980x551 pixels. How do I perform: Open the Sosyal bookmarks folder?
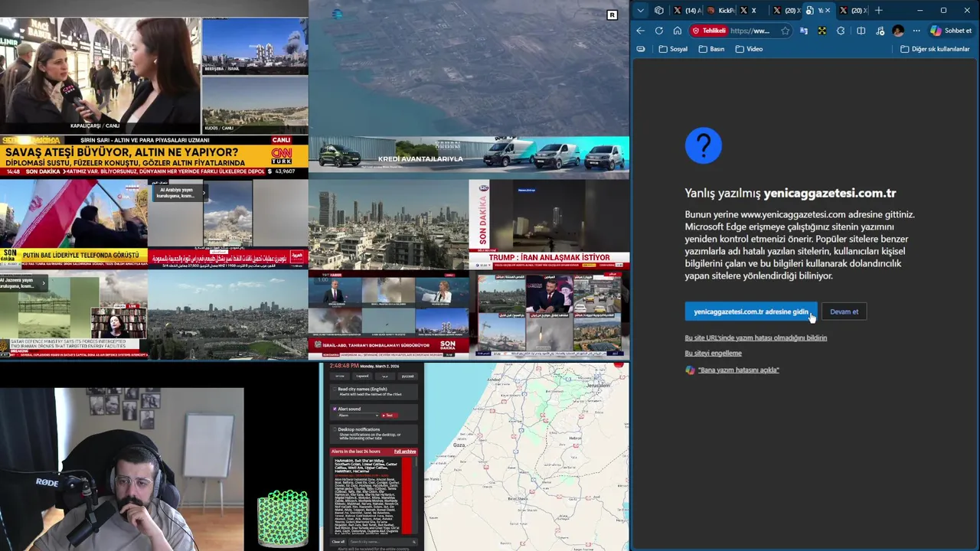click(673, 49)
